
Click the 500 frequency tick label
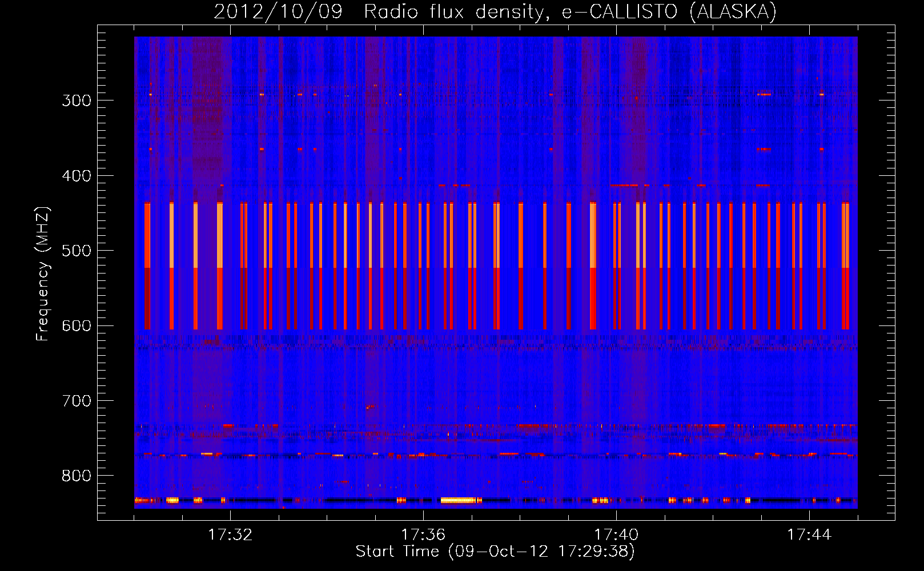pyautogui.click(x=77, y=251)
